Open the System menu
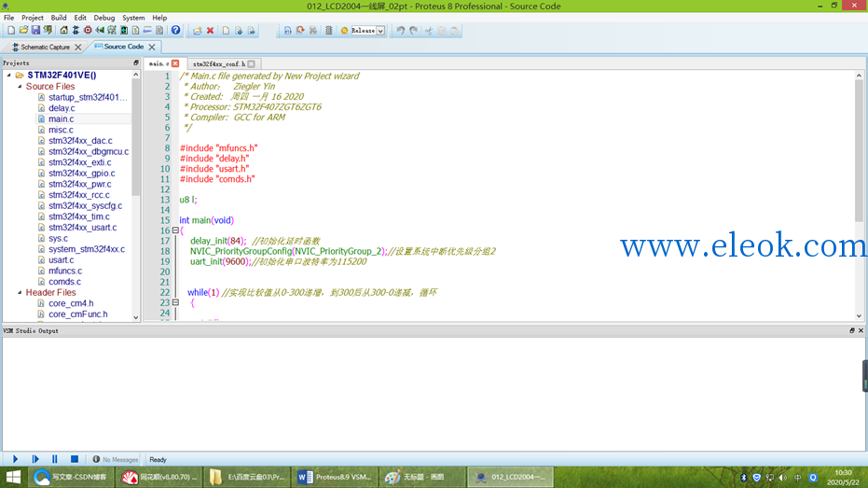The image size is (868, 488). pos(133,18)
